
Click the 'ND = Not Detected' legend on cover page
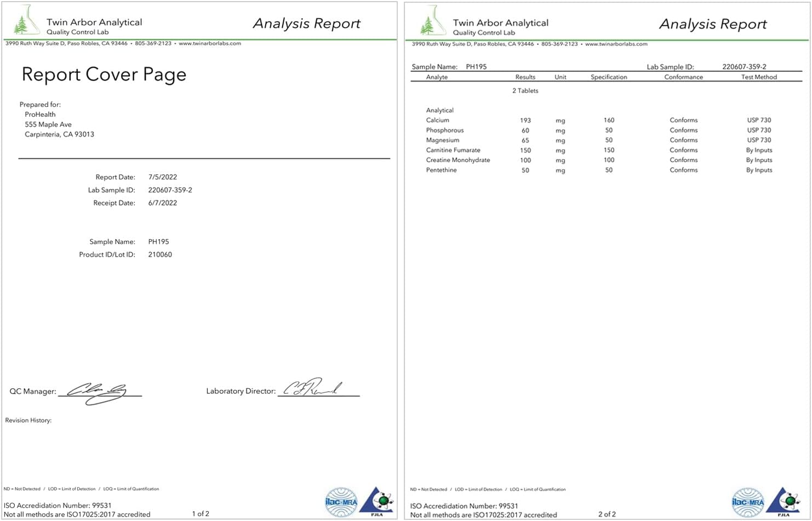click(22, 489)
